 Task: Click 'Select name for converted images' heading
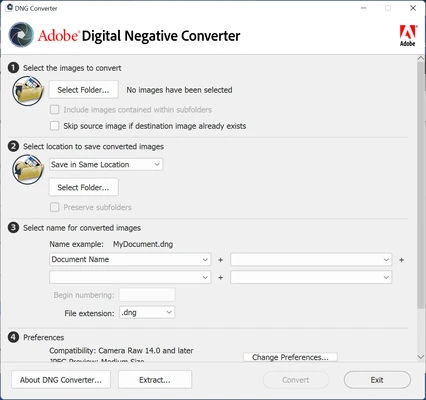pos(82,228)
